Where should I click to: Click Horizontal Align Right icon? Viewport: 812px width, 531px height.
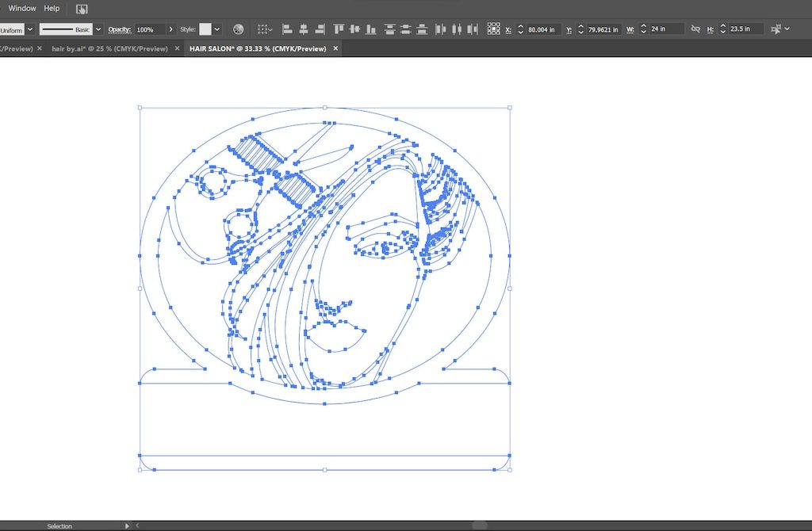[x=320, y=29]
